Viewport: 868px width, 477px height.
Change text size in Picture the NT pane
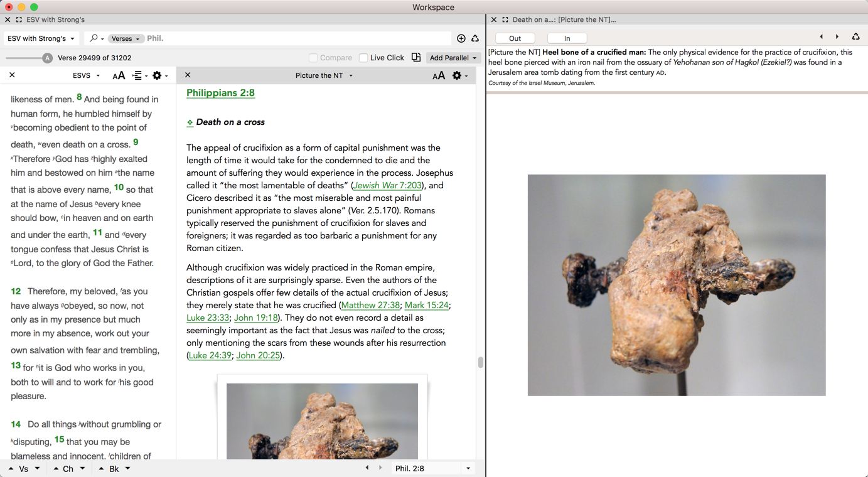[x=439, y=75]
